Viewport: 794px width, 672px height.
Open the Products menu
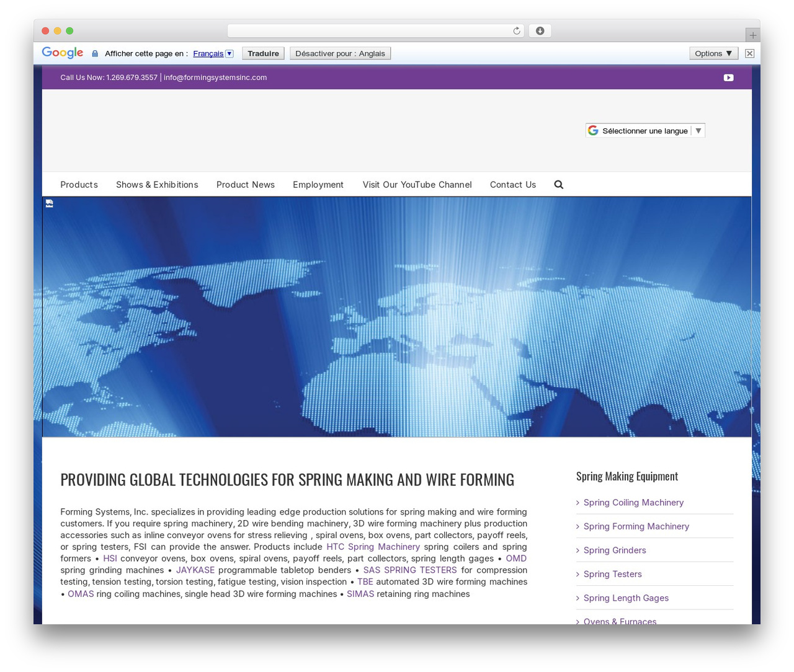click(79, 185)
